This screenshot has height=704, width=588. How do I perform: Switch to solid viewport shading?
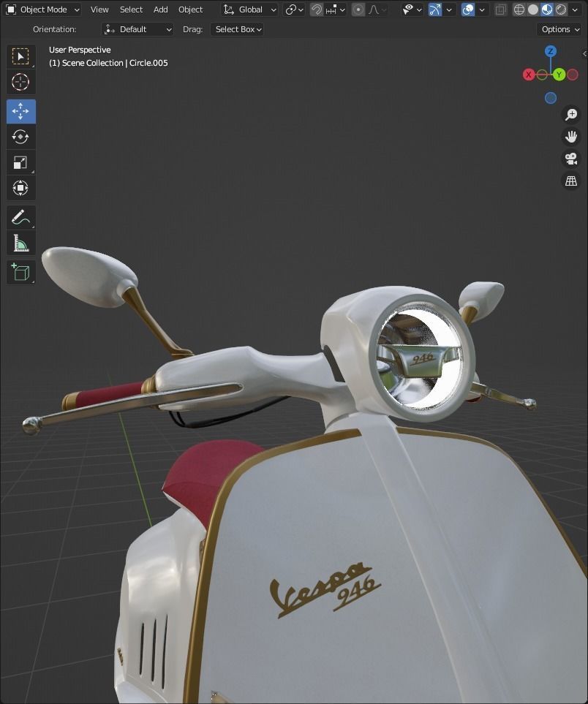point(532,10)
